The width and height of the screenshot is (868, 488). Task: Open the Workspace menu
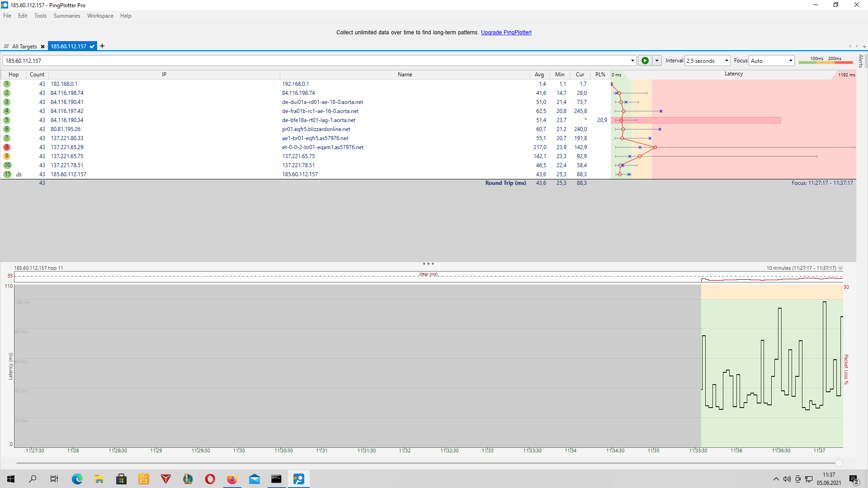(100, 16)
